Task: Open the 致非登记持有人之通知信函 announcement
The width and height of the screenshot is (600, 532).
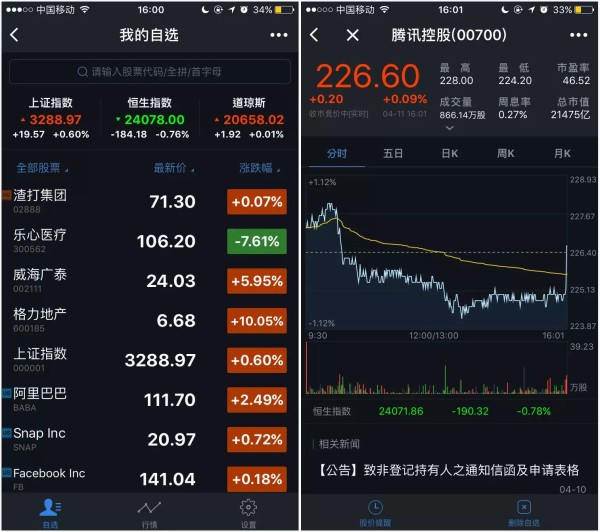Action: coord(450,469)
